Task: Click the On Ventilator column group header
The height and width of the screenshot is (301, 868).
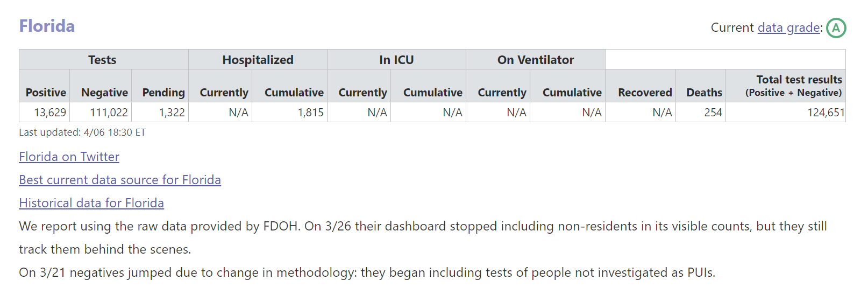Action: (x=536, y=59)
